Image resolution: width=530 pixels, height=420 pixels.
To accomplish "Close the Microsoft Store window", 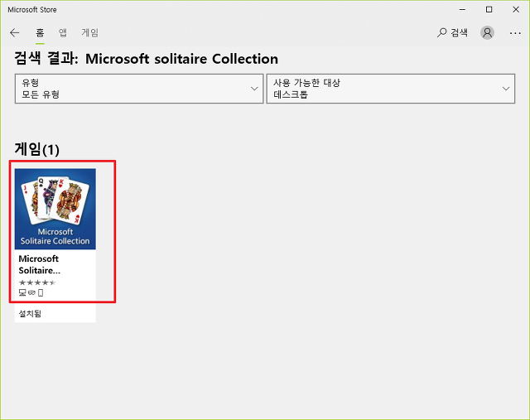I will pos(516,10).
